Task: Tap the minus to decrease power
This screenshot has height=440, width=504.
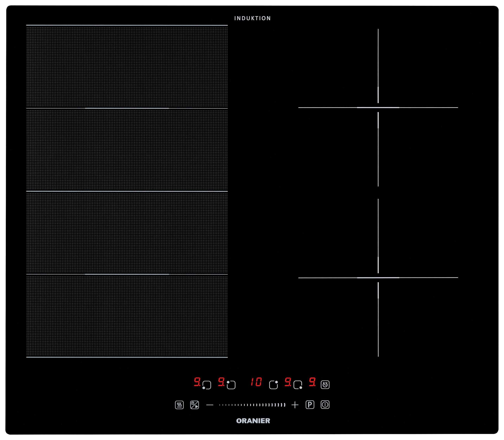Action: [210, 405]
